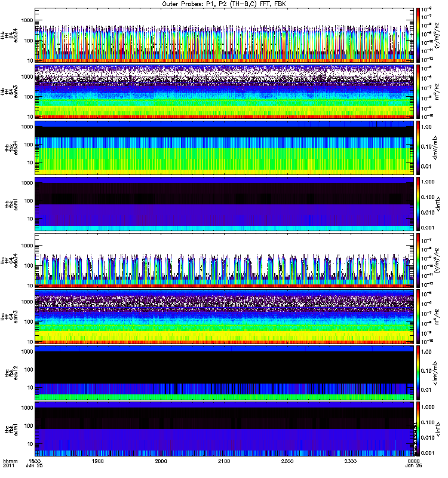Click the top (V/m)²/Hz color bar
The image size is (448, 478).
(418, 35)
